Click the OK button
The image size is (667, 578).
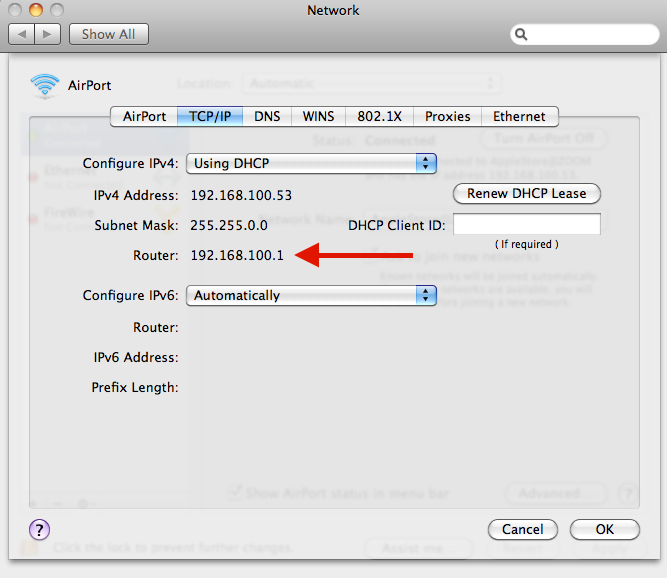tap(604, 530)
